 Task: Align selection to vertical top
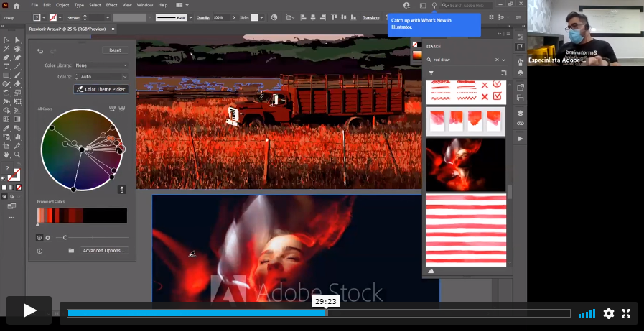coord(334,17)
